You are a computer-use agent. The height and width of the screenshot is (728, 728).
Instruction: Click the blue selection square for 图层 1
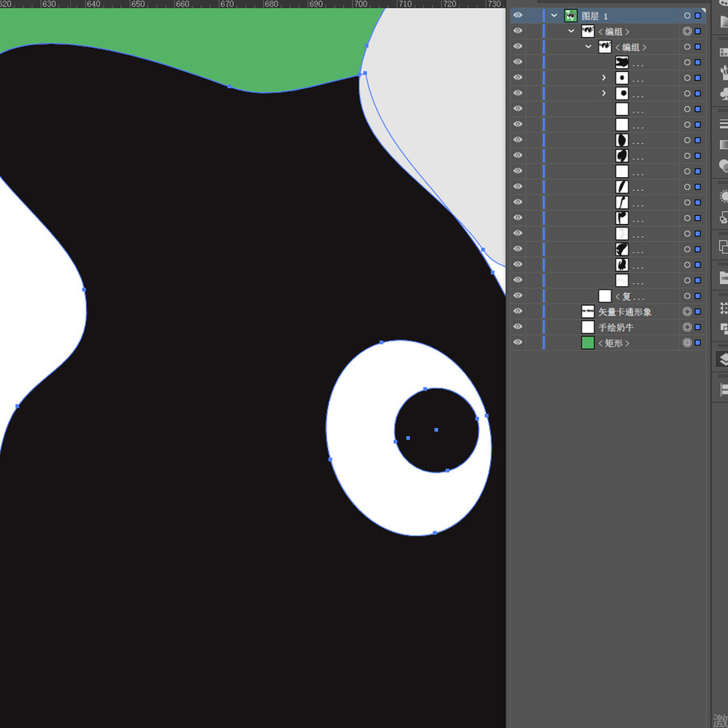coord(698,15)
